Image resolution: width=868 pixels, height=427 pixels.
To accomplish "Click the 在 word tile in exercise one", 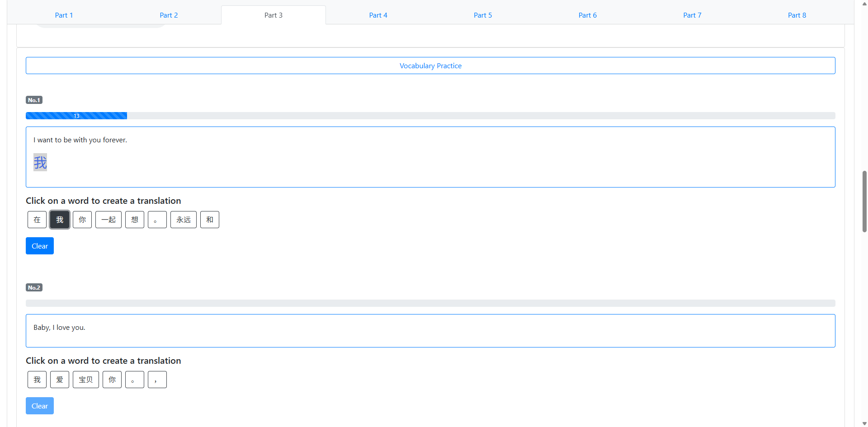I will (x=37, y=220).
